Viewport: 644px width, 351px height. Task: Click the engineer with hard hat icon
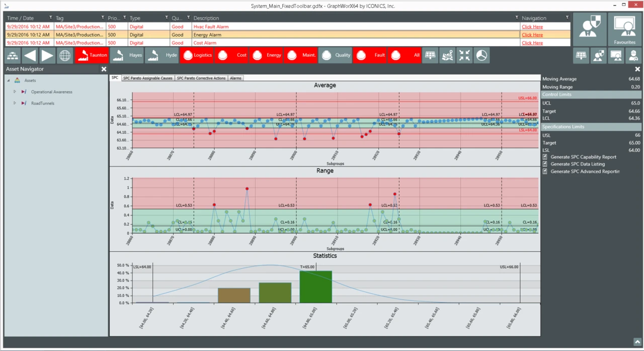pyautogui.click(x=633, y=56)
